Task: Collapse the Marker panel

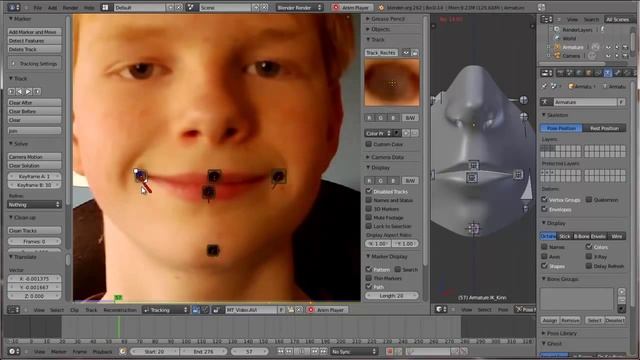Action: (x=11, y=19)
